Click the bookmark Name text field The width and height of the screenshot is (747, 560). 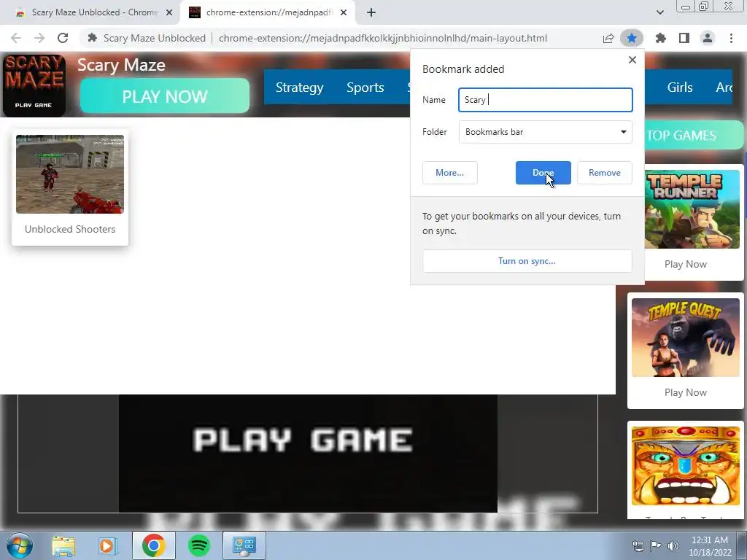pyautogui.click(x=546, y=100)
